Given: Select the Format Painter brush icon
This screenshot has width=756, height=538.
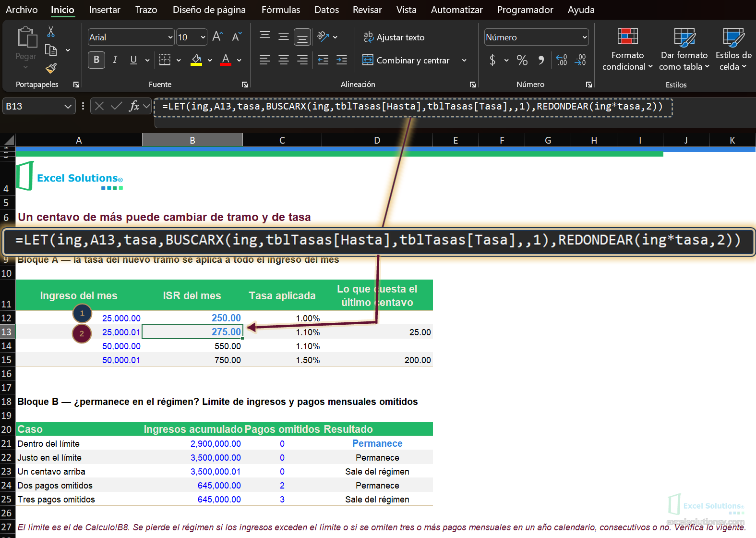Looking at the screenshot, I should (x=51, y=69).
